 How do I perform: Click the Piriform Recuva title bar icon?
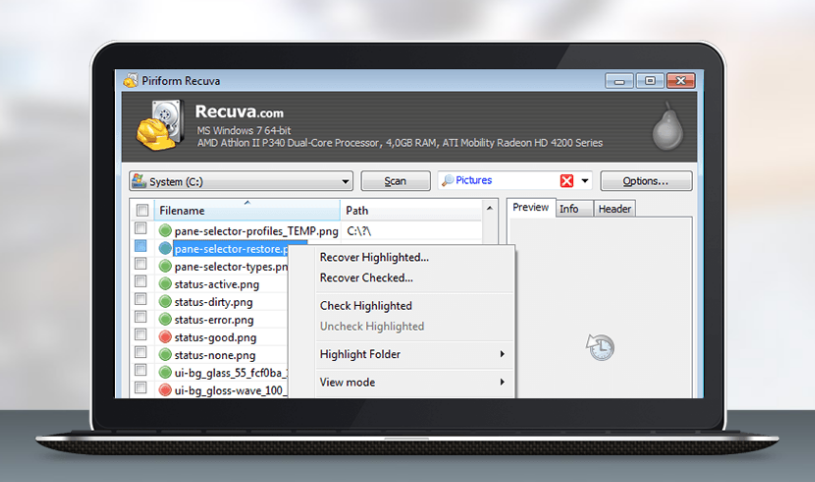[131, 81]
